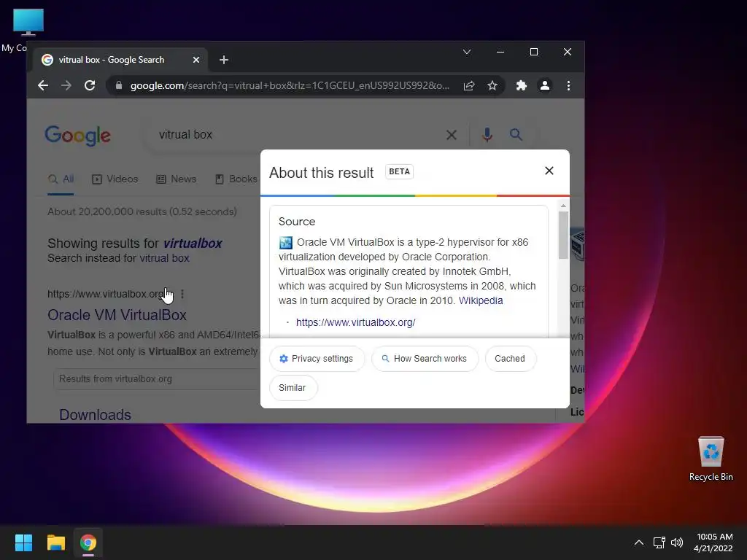Switch to the News tab
This screenshot has width=747, height=560.
click(x=177, y=179)
